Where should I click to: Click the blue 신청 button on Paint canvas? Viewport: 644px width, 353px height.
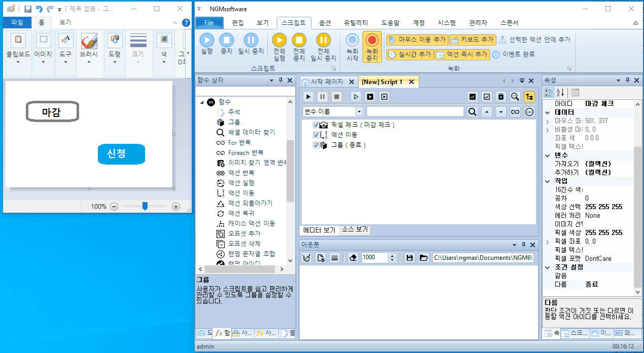[x=121, y=154]
